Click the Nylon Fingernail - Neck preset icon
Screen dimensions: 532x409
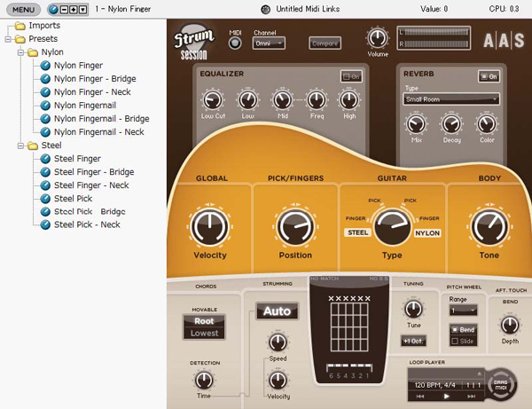[x=45, y=132]
